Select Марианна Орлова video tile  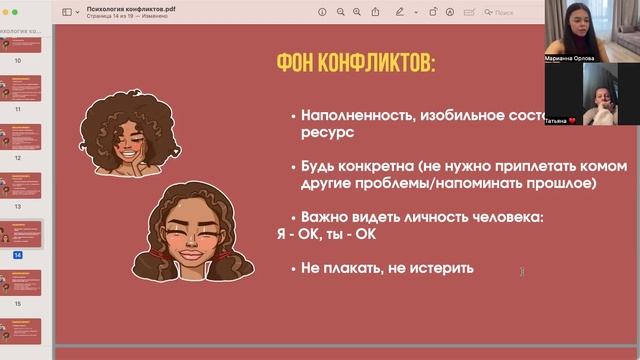point(592,31)
